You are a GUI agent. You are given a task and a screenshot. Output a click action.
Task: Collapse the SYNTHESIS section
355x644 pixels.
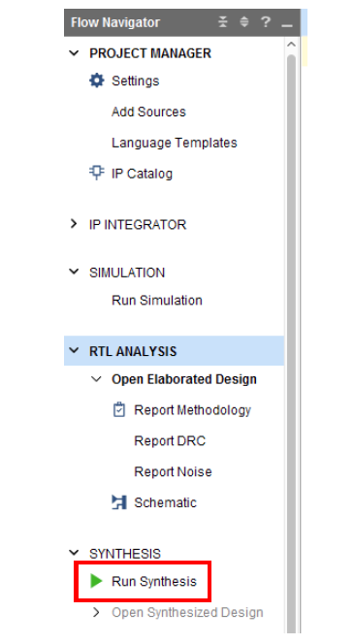[74, 553]
